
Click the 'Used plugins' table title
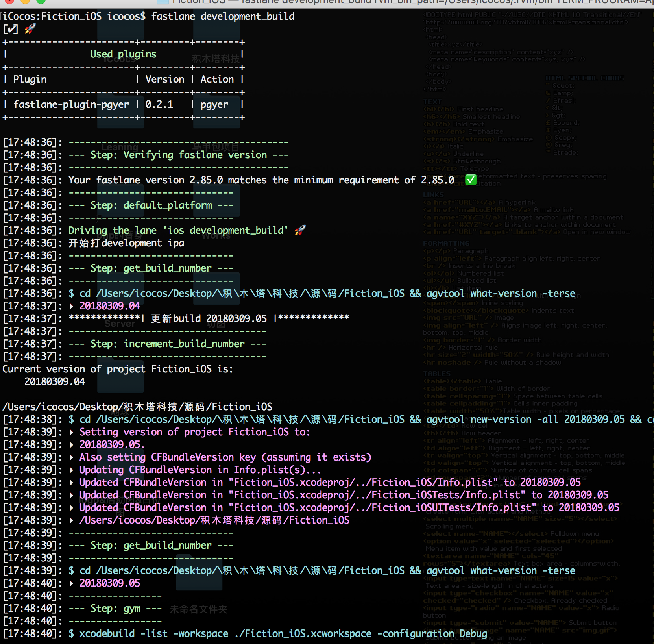[123, 54]
